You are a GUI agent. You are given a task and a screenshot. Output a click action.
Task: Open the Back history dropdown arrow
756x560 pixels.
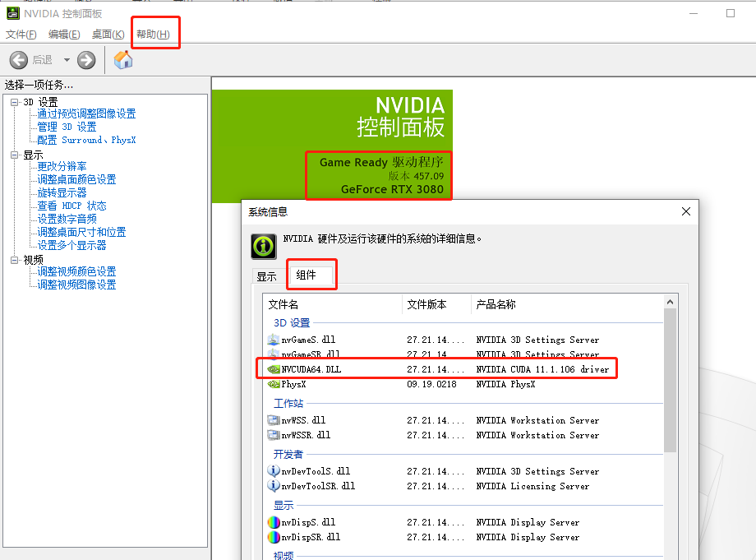(67, 60)
